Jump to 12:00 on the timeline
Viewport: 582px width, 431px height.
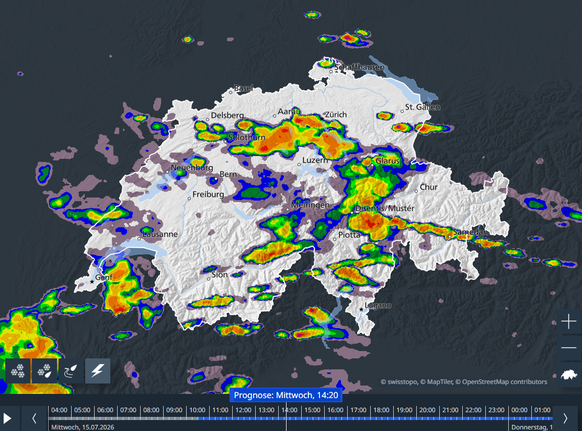(243, 410)
